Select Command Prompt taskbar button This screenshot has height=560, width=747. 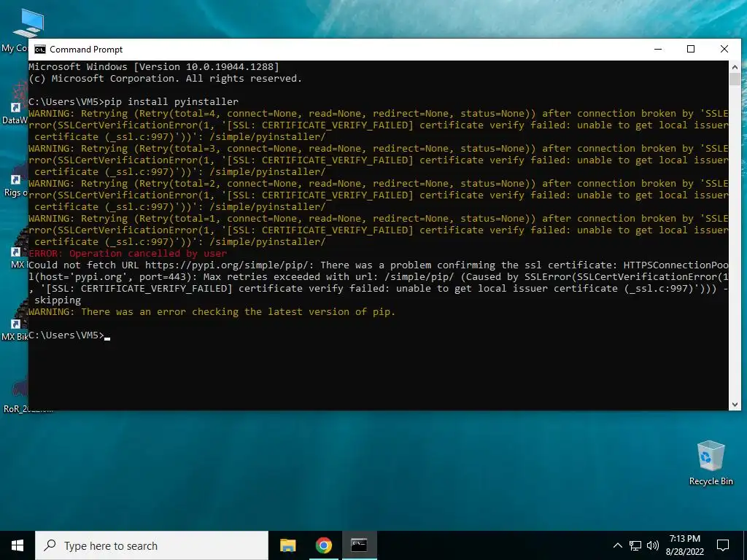pos(359,545)
